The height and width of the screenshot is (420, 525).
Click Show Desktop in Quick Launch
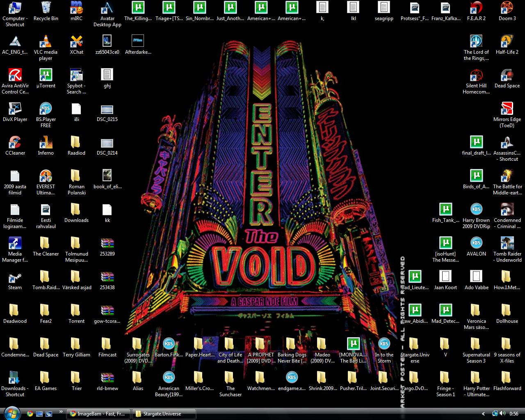[39, 413]
